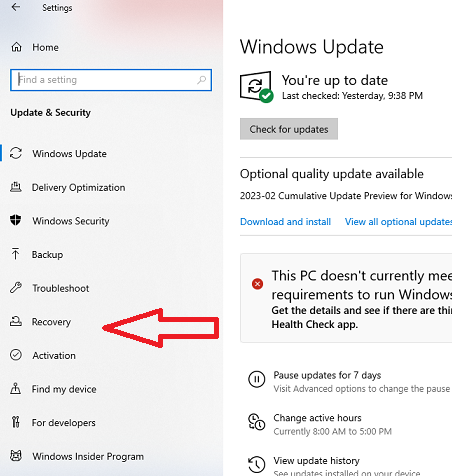
Task: Click View all optional updates link
Action: 398,222
